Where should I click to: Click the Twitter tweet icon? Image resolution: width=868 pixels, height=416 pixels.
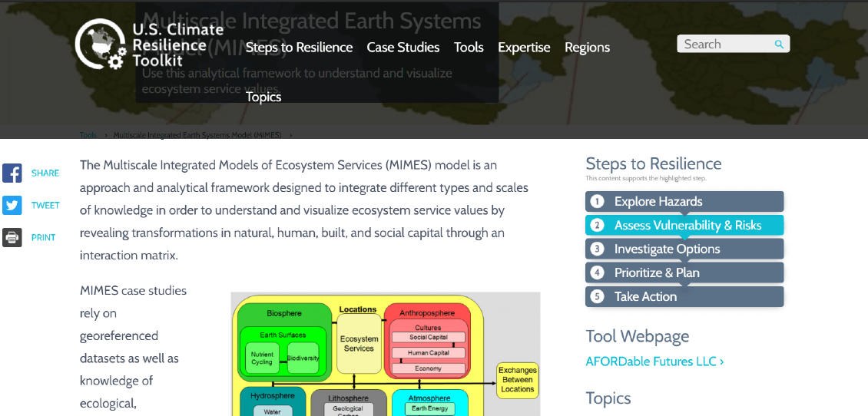(x=12, y=206)
